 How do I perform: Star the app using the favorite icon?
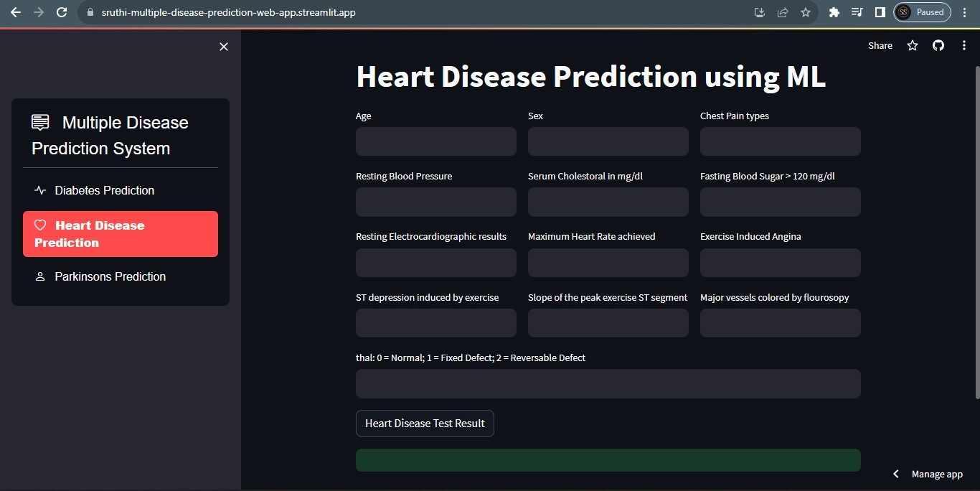click(913, 45)
